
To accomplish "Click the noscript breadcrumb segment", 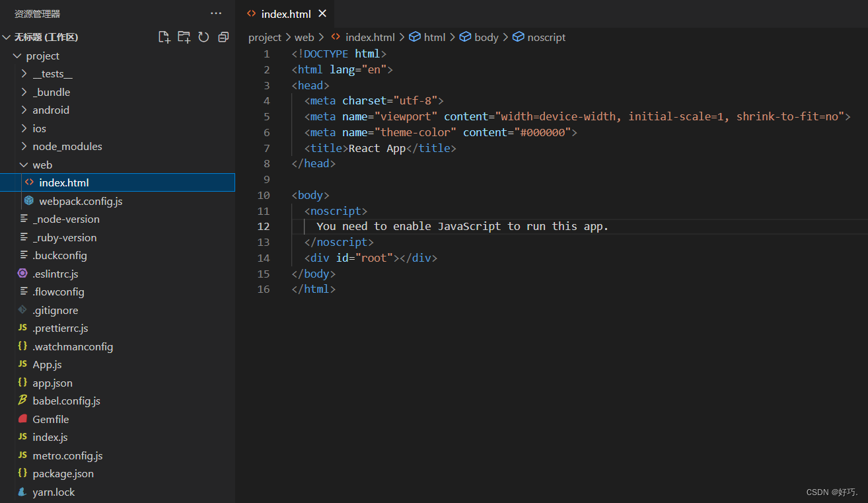I will [546, 37].
